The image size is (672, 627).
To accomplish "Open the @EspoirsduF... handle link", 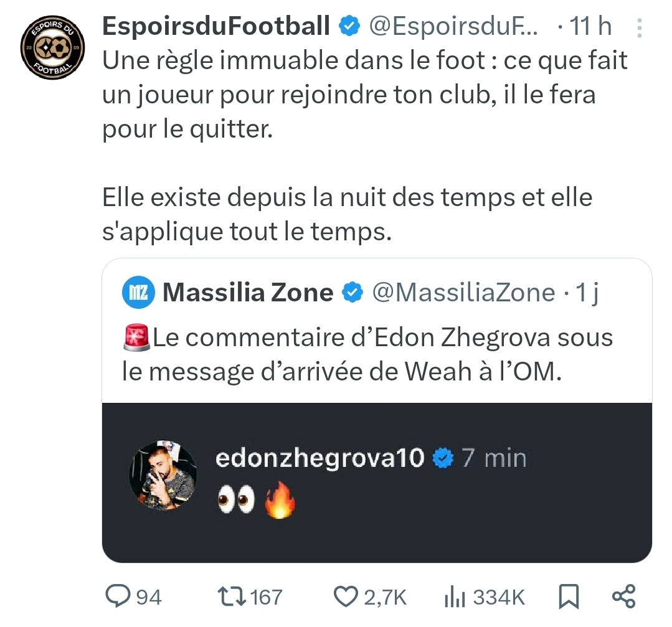I will [x=453, y=26].
